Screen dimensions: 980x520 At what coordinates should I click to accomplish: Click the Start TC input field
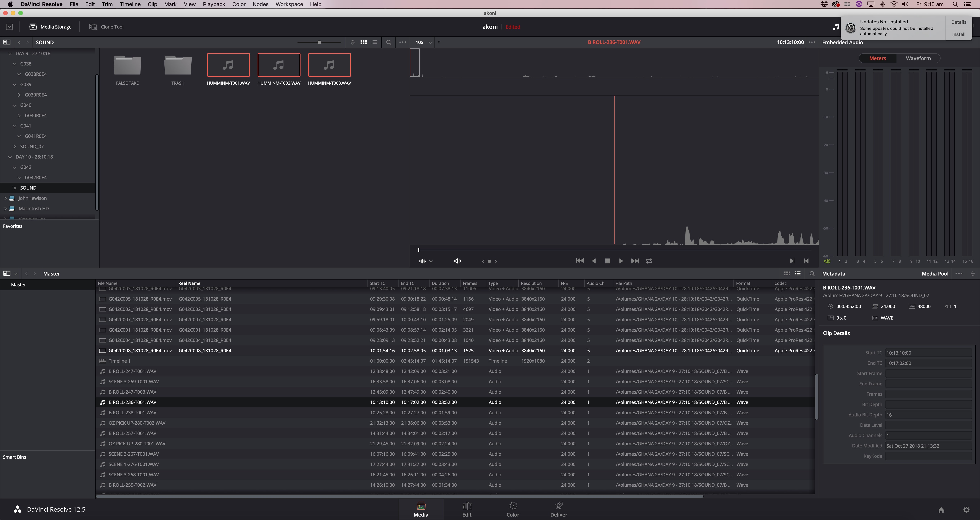928,353
